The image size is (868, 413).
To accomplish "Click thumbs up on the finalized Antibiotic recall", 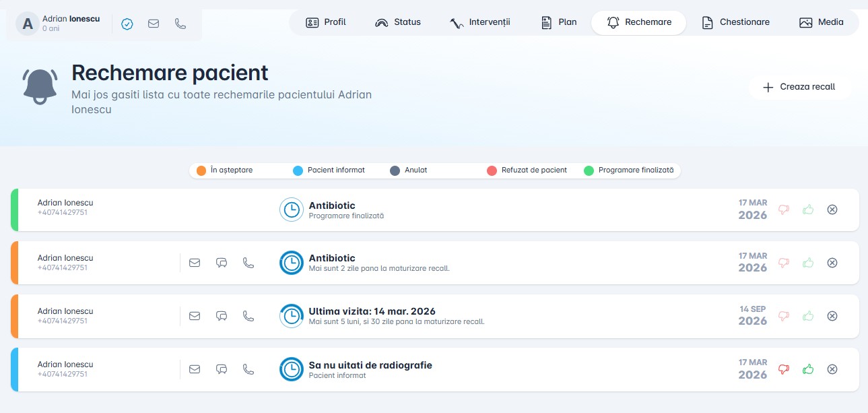I will (x=808, y=210).
